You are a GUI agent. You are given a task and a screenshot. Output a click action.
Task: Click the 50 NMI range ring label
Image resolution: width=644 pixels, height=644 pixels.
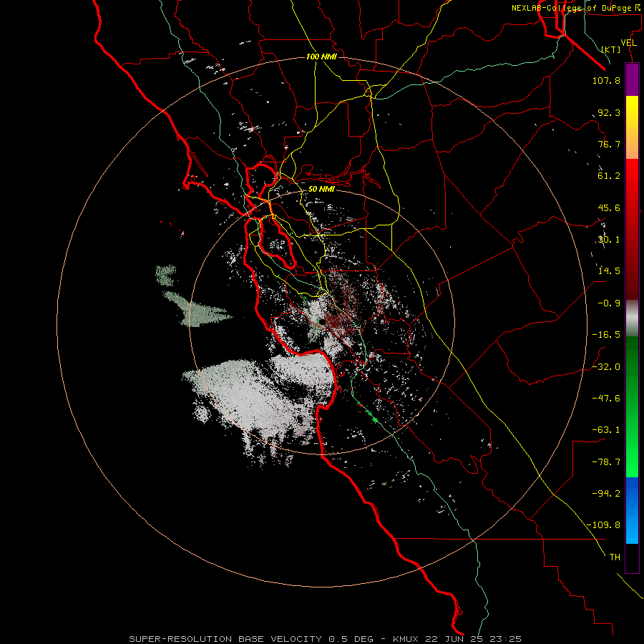[321, 190]
